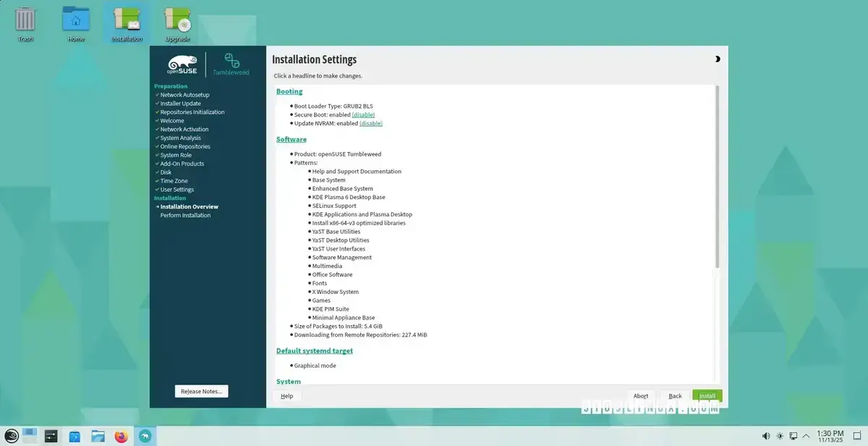Image resolution: width=868 pixels, height=446 pixels.
Task: Click 'Product: openSUSE Tumbleweed' line
Action: pyautogui.click(x=337, y=154)
